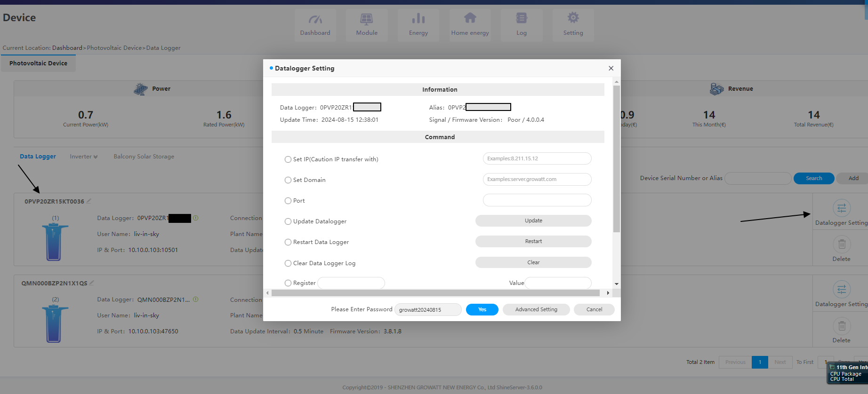Click dialog scroll right arrow
The height and width of the screenshot is (394, 868).
point(608,293)
